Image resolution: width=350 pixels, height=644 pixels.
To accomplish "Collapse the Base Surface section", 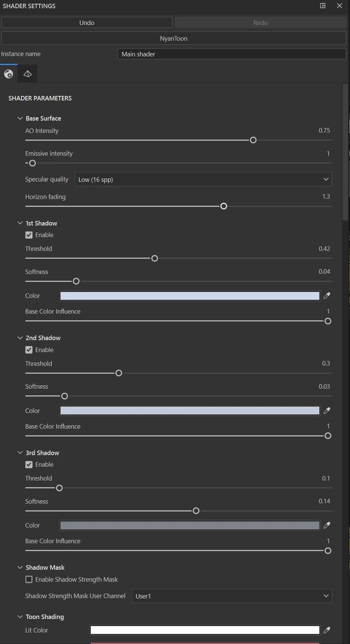I will pos(20,118).
